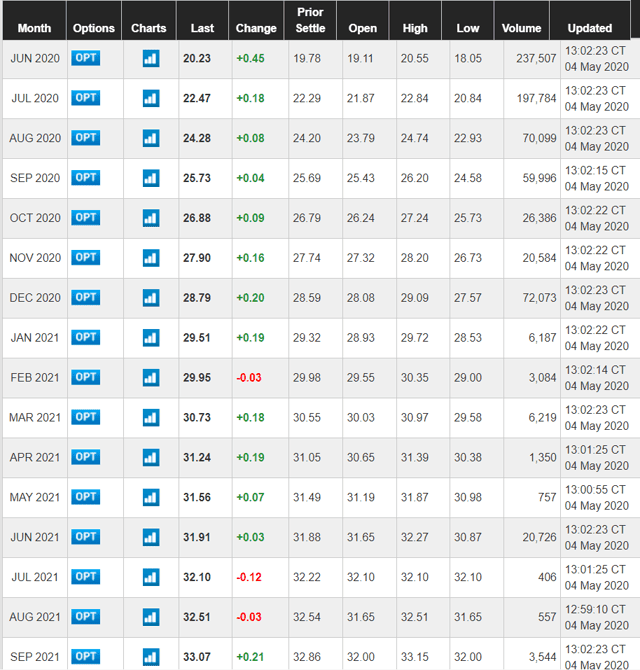Open the chart icon for MAY 2021
Screen dimensions: 640x670
(x=151, y=497)
